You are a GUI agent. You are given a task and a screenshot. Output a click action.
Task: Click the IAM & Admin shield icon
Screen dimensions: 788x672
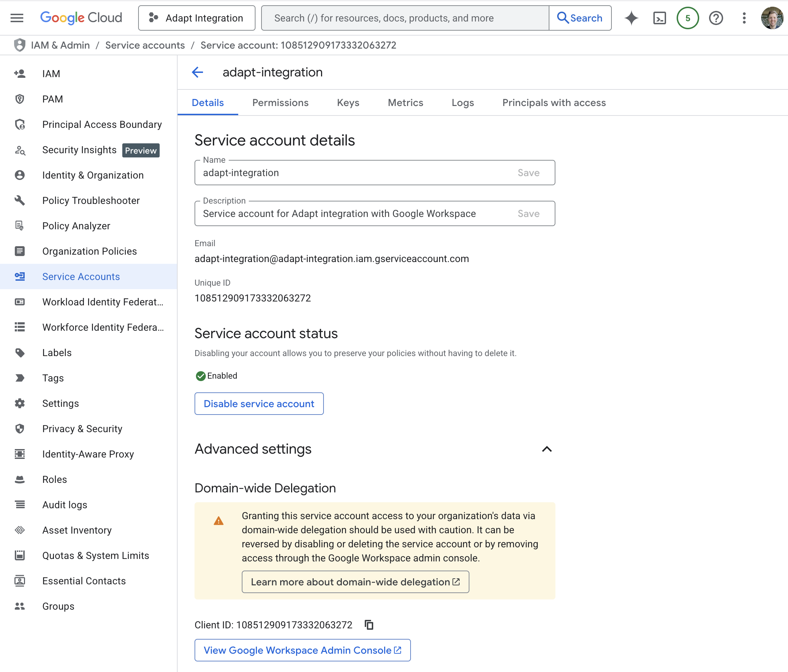tap(19, 45)
